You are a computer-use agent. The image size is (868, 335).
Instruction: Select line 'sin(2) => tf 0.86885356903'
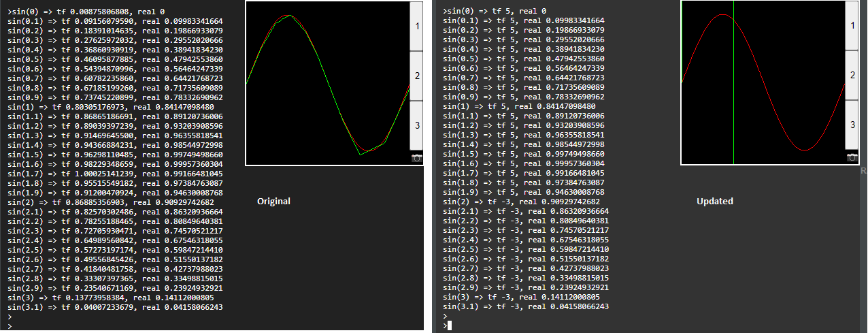tap(111, 202)
